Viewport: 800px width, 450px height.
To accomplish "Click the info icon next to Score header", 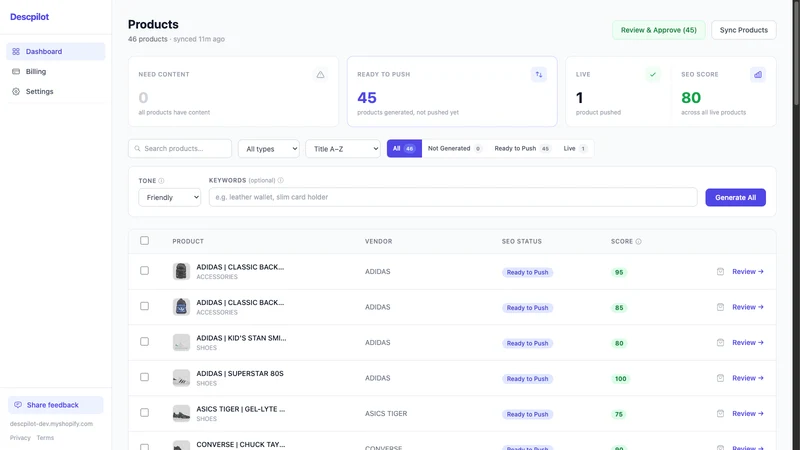I will click(638, 241).
